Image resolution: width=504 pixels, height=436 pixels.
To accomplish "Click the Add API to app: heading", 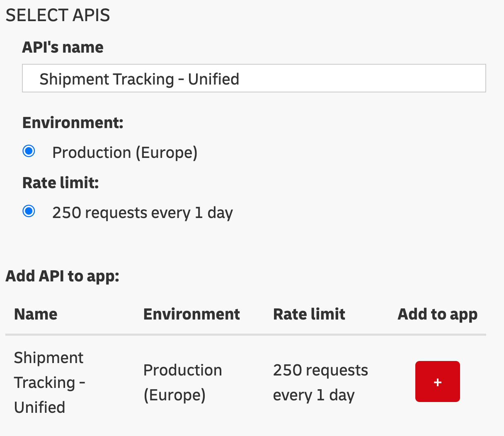I will [x=63, y=276].
